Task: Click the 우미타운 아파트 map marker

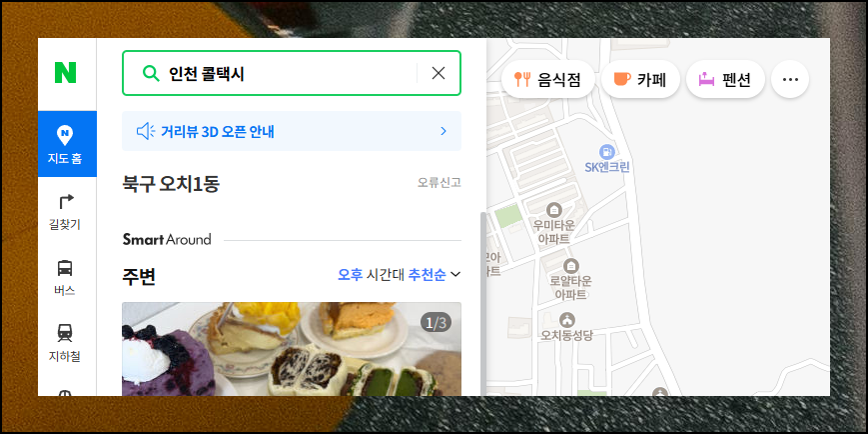Action: [x=553, y=210]
